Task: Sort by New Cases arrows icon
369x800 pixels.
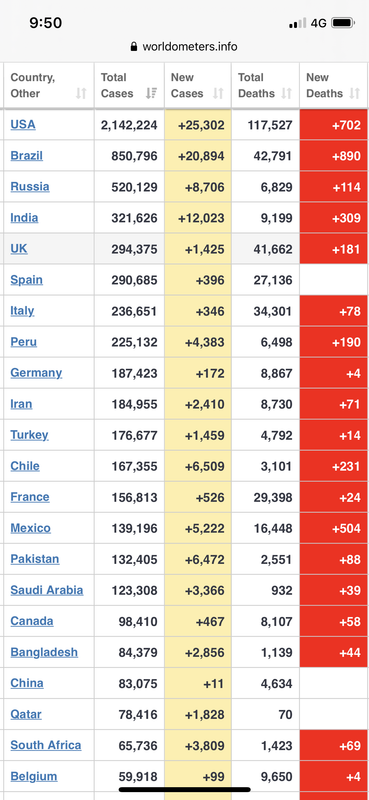Action: (x=218, y=93)
